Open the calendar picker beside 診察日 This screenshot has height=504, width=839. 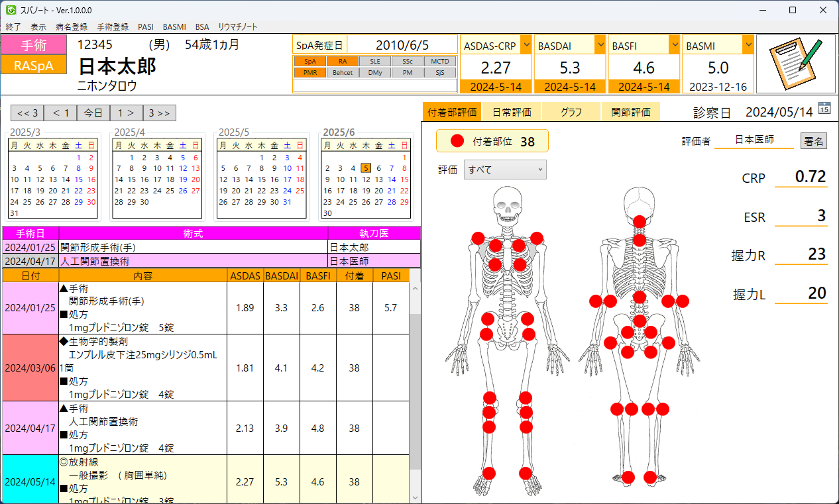tap(824, 109)
